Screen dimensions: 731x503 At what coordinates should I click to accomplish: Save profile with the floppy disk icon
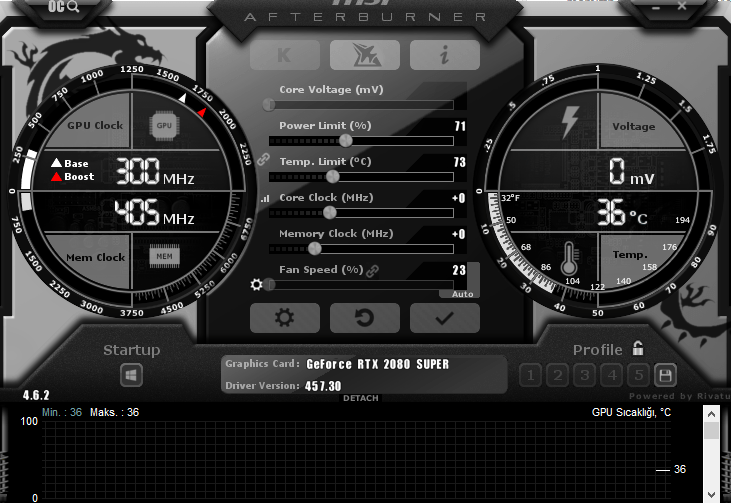click(665, 375)
